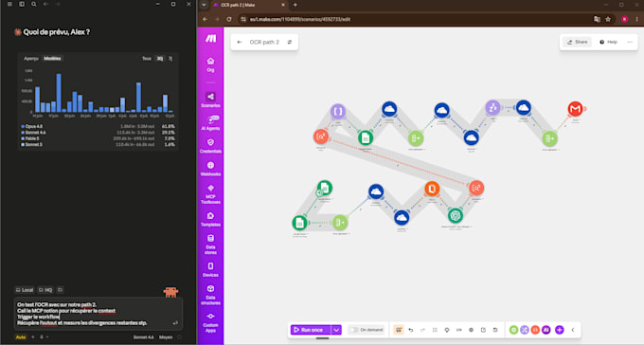Click the Share button
This screenshot has width=644, height=345.
pyautogui.click(x=577, y=42)
